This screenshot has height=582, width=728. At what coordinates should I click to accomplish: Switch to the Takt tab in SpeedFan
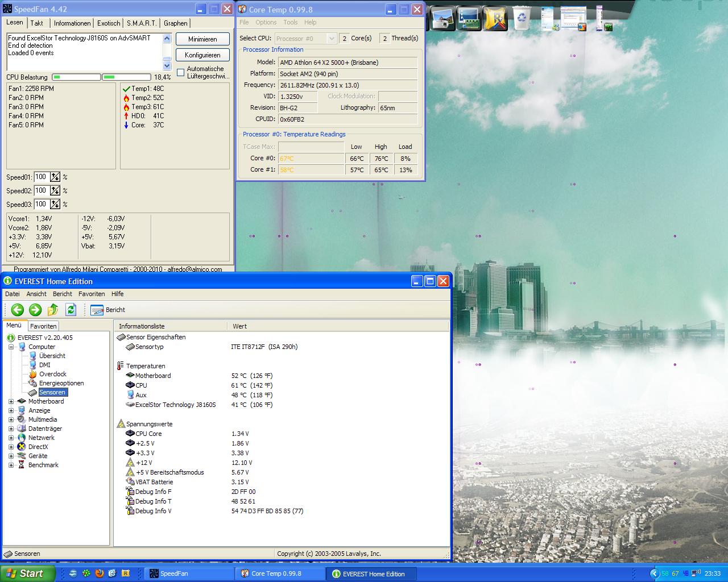(x=37, y=23)
